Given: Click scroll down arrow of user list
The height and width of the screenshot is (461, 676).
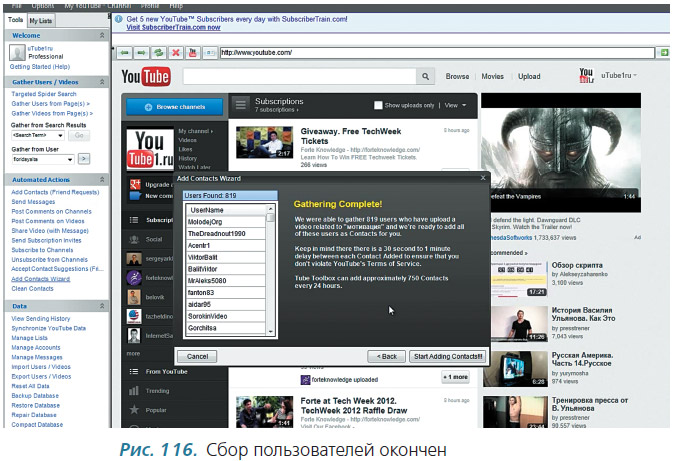Looking at the screenshot, I should click(271, 332).
